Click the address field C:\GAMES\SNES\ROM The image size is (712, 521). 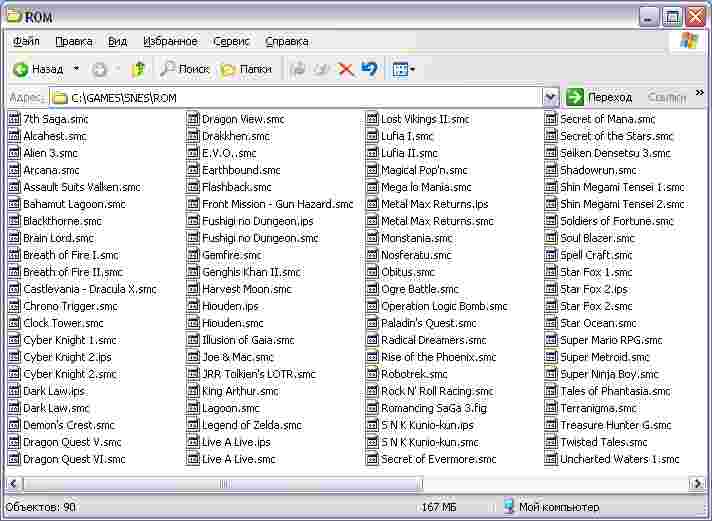pos(295,98)
